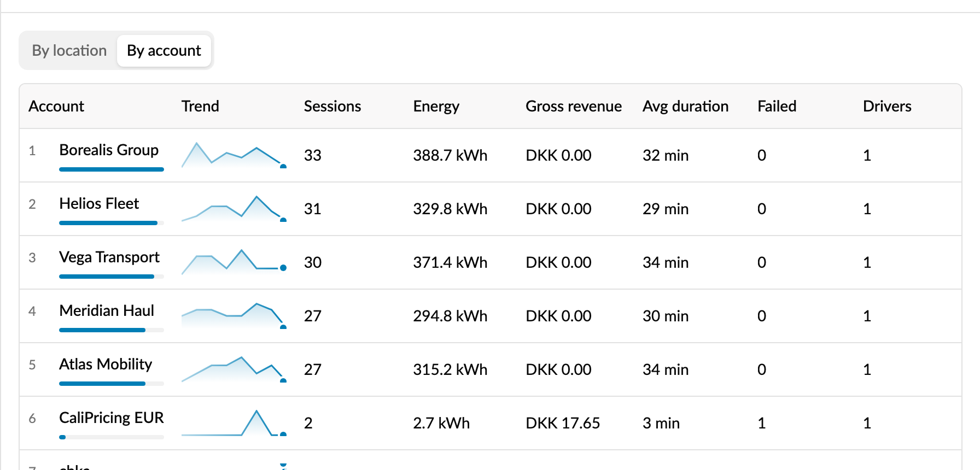The image size is (980, 470).
Task: Click the Vega Transport trend sparkline
Action: point(234,262)
